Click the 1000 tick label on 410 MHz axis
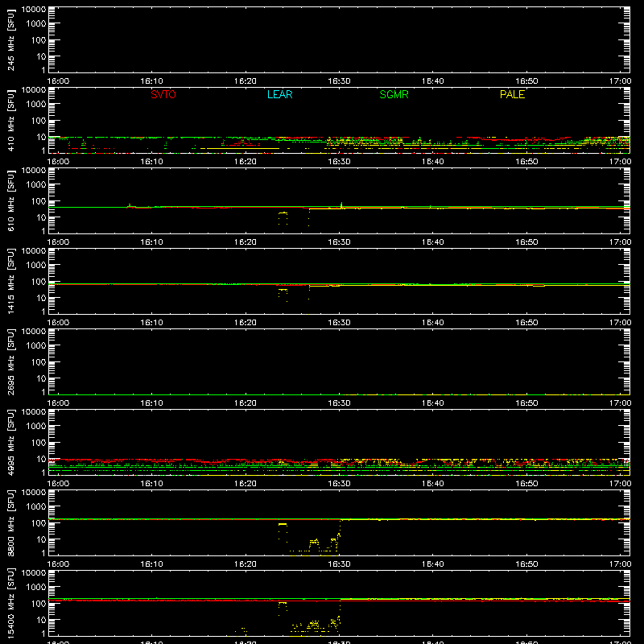This screenshot has width=644, height=644. [36, 104]
